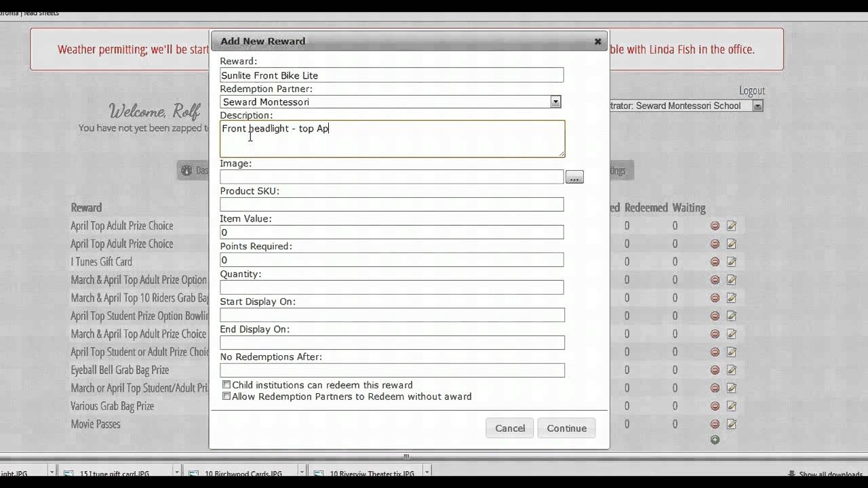Click the Start Display On field
This screenshot has width=868, height=488.
point(392,315)
